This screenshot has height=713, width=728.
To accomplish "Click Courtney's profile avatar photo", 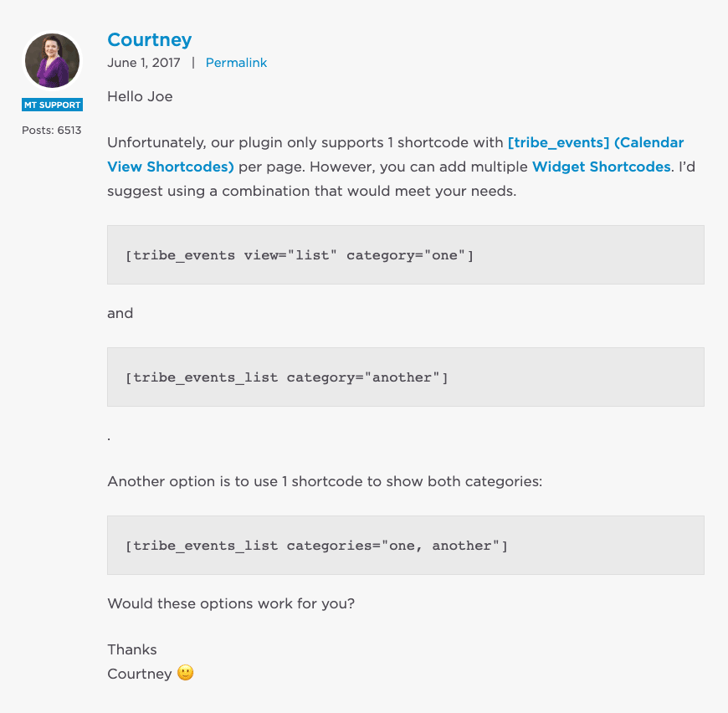I will [52, 60].
